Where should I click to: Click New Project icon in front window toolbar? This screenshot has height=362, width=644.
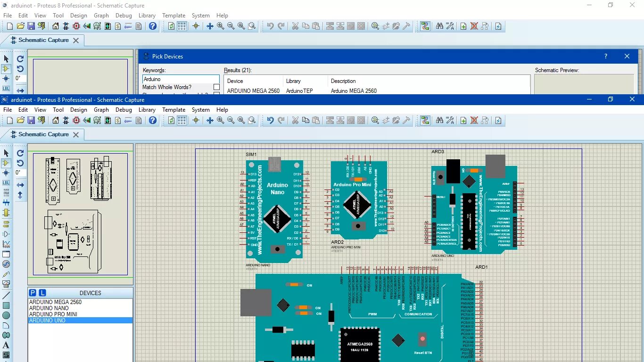pyautogui.click(x=9, y=120)
